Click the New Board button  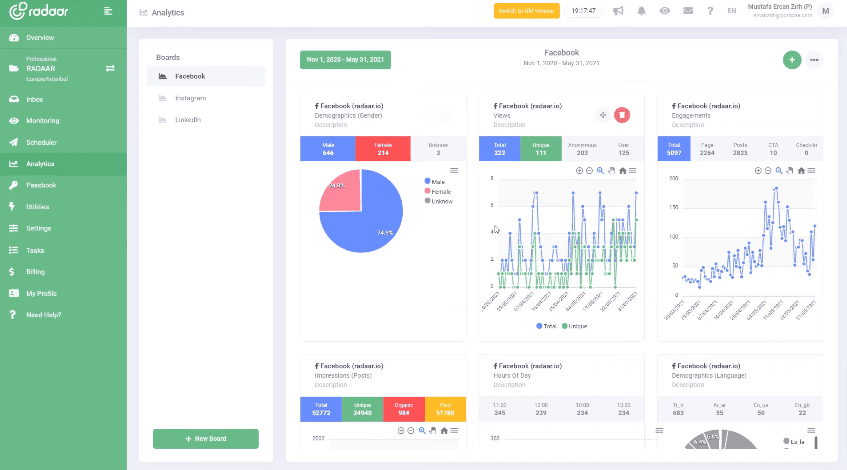coord(205,439)
